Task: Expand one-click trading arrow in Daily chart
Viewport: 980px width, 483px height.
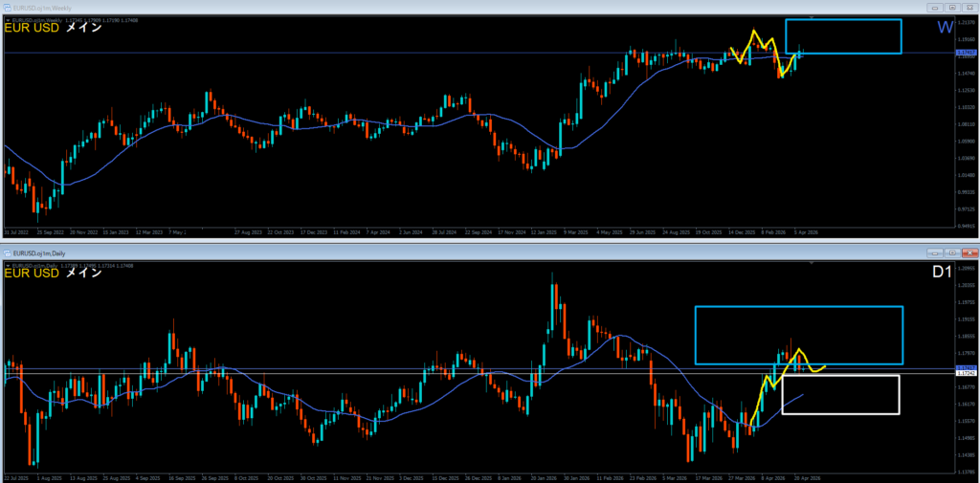Action: [x=8, y=266]
